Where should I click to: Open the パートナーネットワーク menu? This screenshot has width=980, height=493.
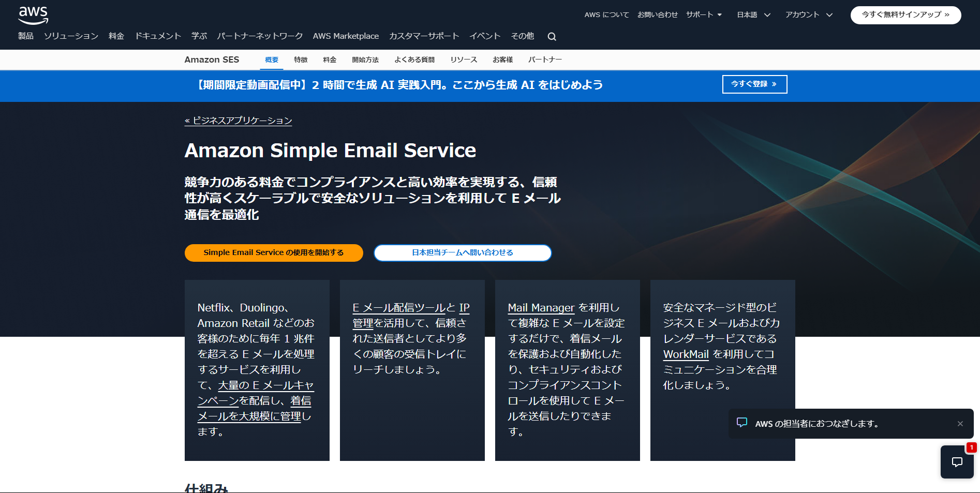coord(260,36)
